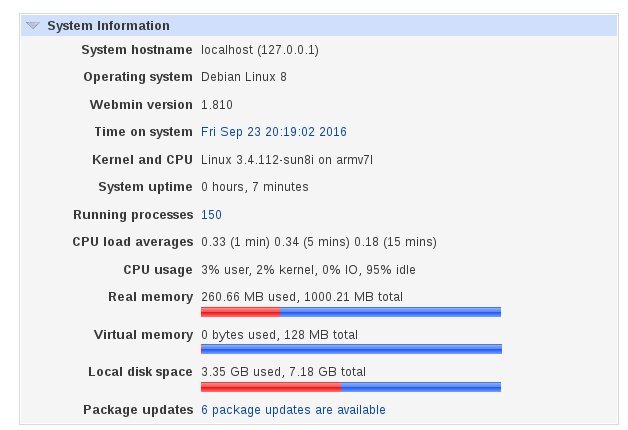Click the Local disk space usage bar
This screenshot has width=628, height=430.
click(x=351, y=387)
